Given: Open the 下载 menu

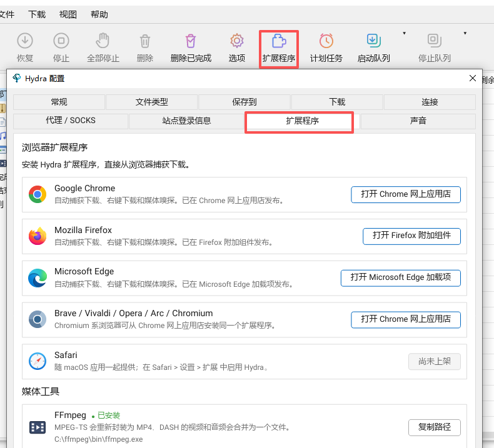Looking at the screenshot, I should tap(37, 14).
